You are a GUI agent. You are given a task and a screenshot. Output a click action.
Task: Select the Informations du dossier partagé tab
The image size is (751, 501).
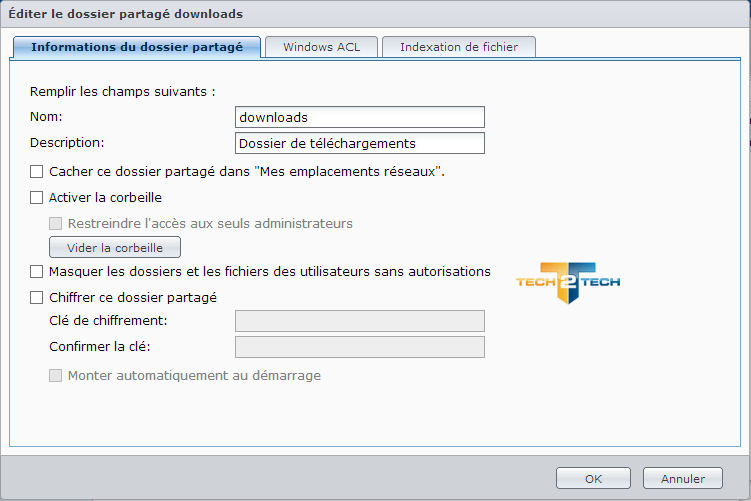[137, 47]
